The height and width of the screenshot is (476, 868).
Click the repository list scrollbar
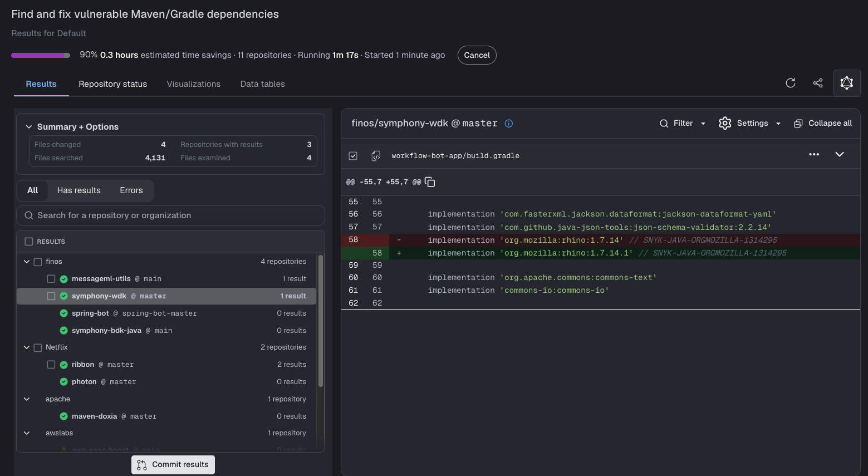320,321
